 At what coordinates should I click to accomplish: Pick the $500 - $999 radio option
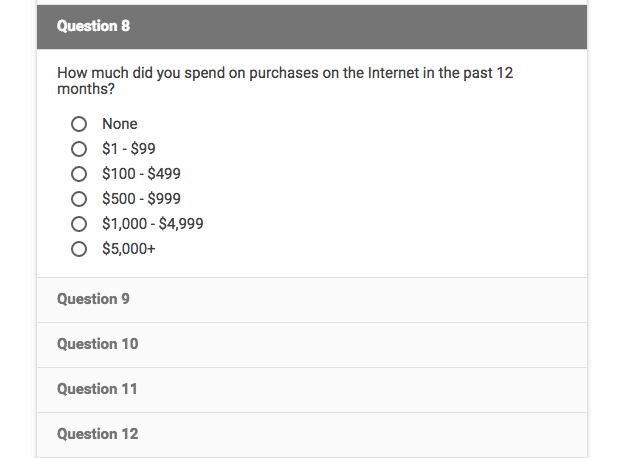(x=79, y=199)
